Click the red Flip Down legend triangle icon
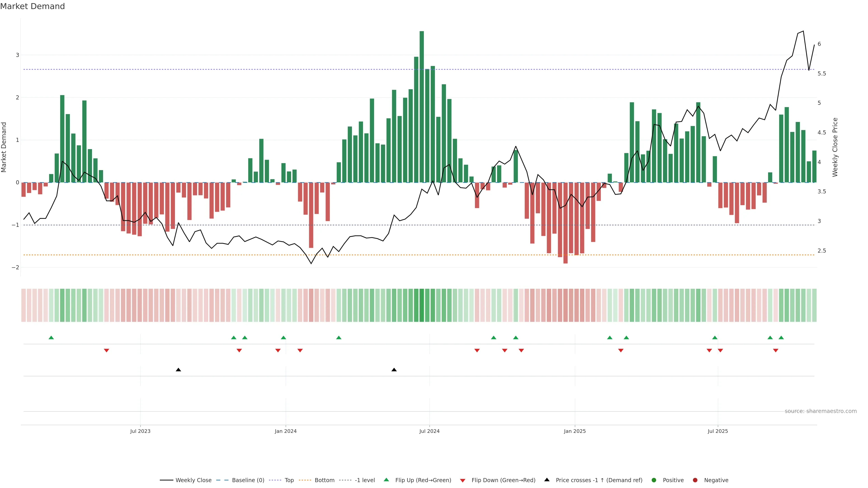Viewport: 868px width, 488px height. tap(463, 480)
